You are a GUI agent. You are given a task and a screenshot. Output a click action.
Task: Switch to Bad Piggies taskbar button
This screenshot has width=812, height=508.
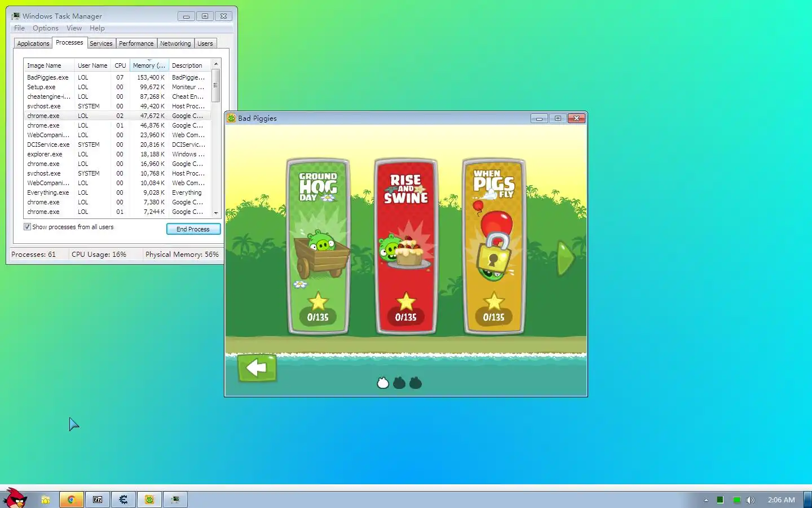tap(149, 500)
